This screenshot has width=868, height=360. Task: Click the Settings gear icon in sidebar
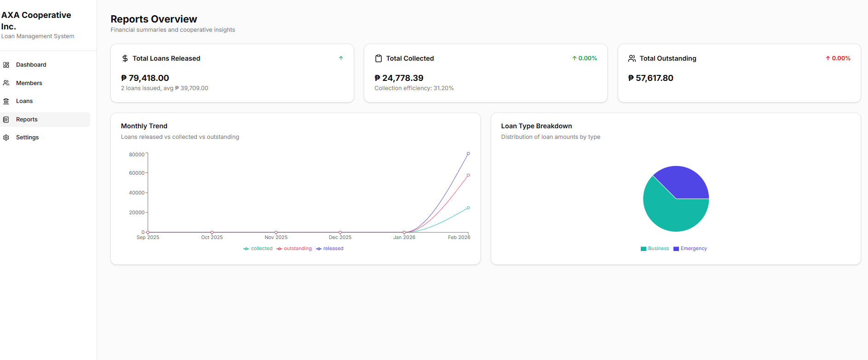(x=6, y=137)
